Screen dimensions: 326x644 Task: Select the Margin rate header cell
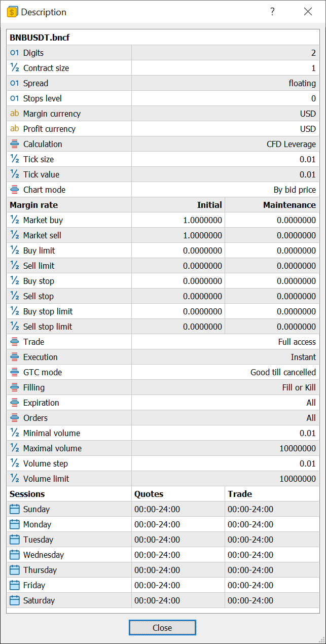click(69, 205)
